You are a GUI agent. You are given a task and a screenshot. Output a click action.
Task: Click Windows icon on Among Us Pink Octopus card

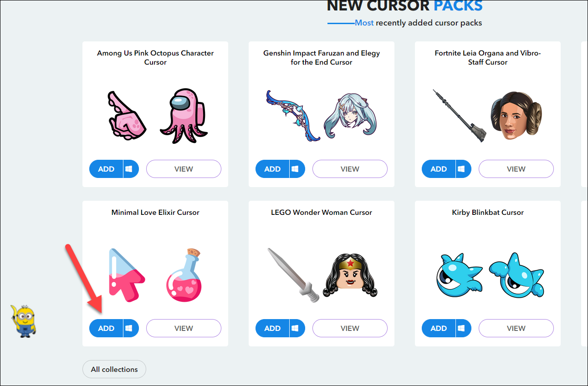click(129, 169)
